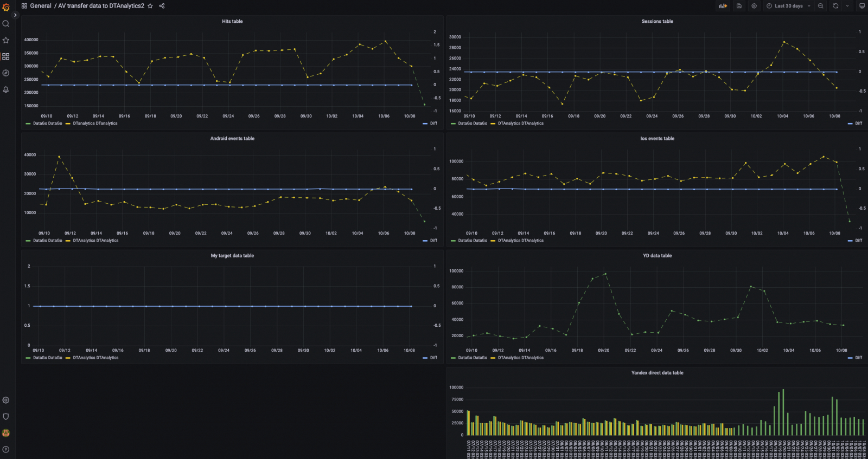The width and height of the screenshot is (868, 459).
Task: Open the YD data table panel menu
Action: [x=657, y=256]
